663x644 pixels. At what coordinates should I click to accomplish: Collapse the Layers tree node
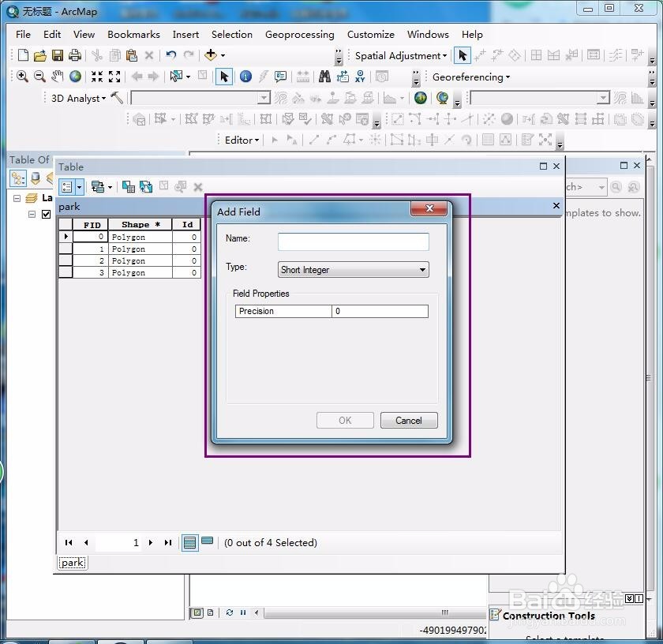click(17, 198)
